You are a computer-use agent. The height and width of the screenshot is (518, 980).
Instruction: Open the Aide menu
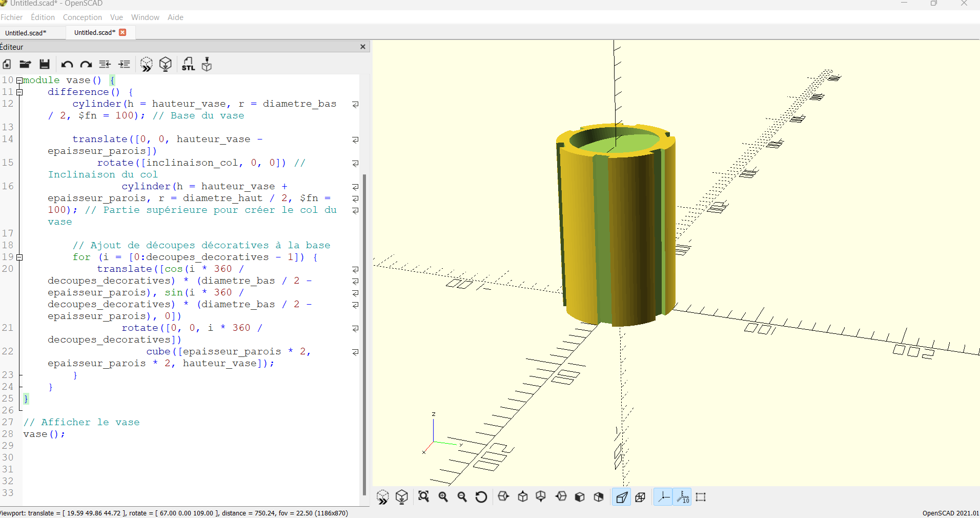click(x=175, y=17)
